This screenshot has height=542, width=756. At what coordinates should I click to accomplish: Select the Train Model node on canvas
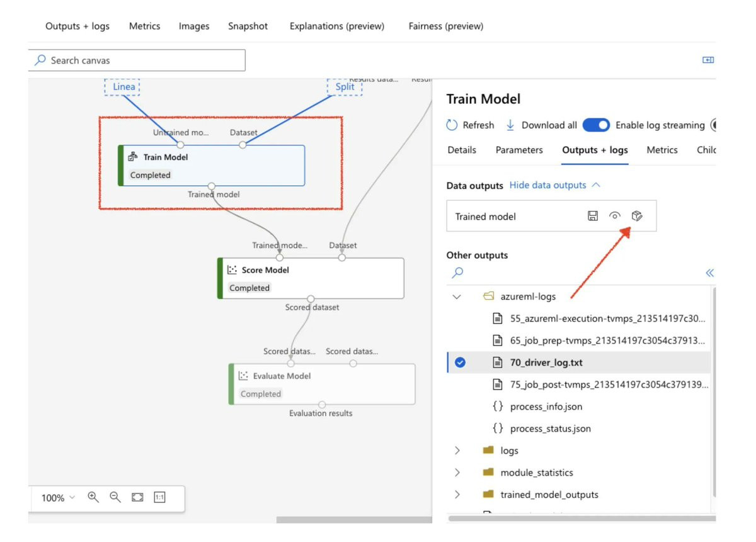click(x=211, y=166)
